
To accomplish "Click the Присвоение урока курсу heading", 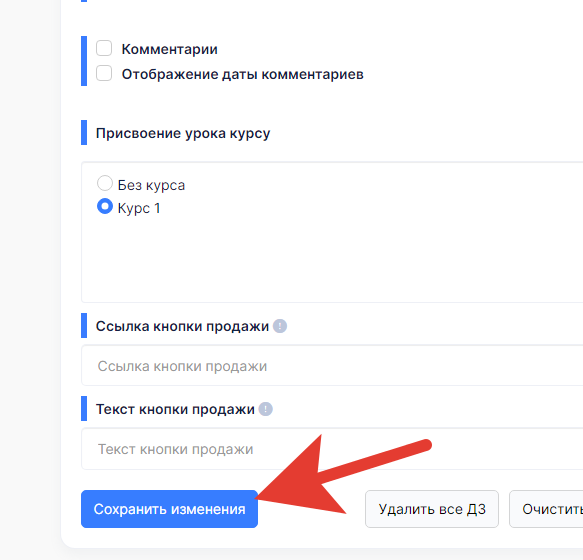I will (x=183, y=133).
